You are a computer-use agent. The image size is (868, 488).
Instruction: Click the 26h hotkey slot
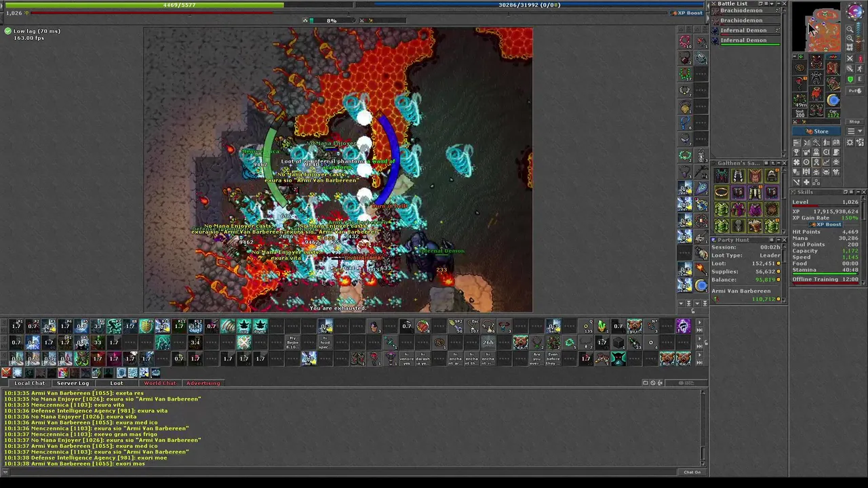(x=488, y=342)
